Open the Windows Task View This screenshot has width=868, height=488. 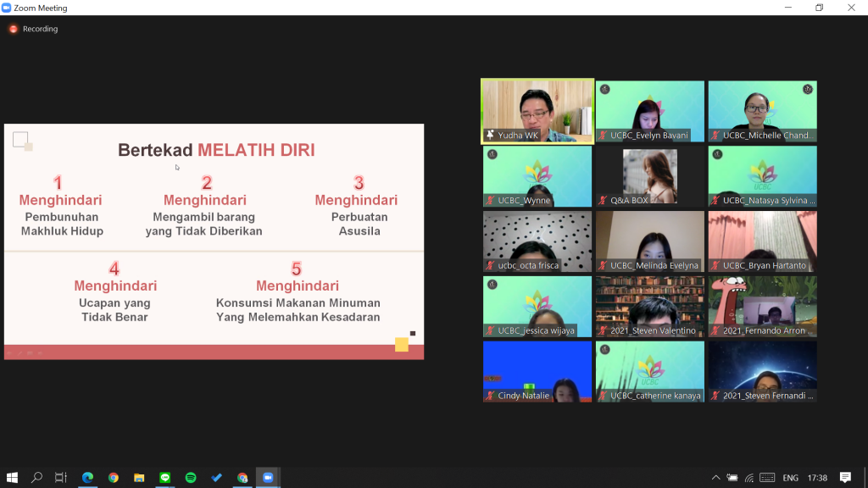point(61,478)
